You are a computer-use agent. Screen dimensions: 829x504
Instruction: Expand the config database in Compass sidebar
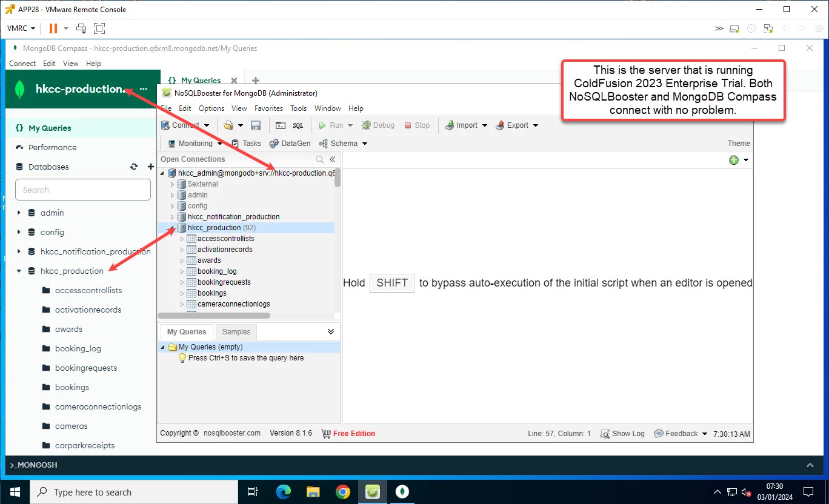coord(19,232)
